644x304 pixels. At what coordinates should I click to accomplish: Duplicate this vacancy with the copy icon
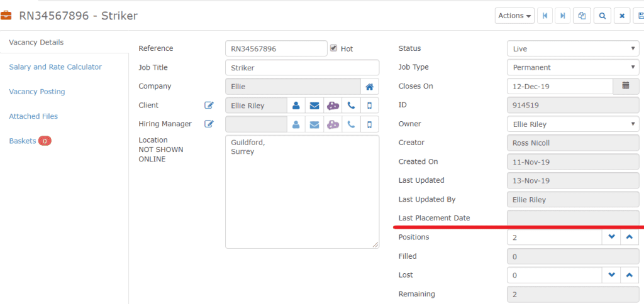(x=582, y=16)
